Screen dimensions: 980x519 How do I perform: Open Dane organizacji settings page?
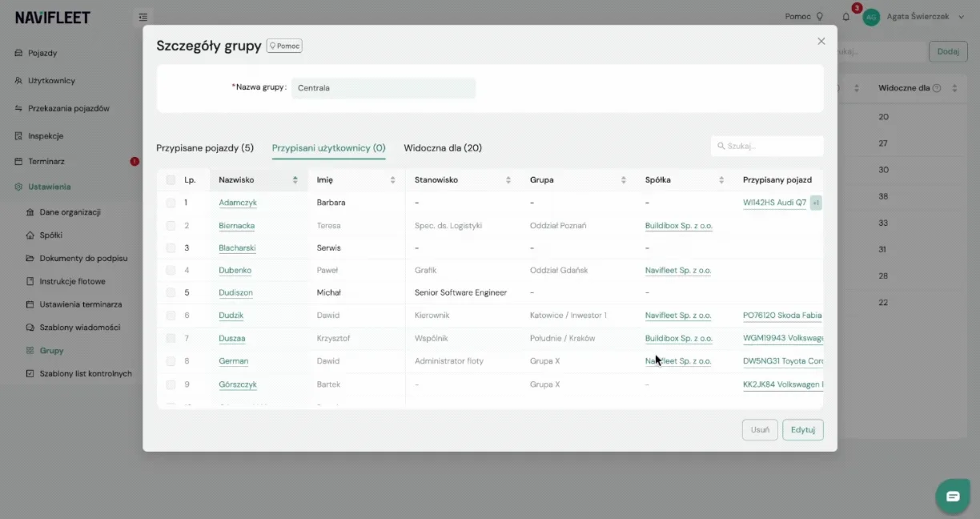(x=70, y=212)
